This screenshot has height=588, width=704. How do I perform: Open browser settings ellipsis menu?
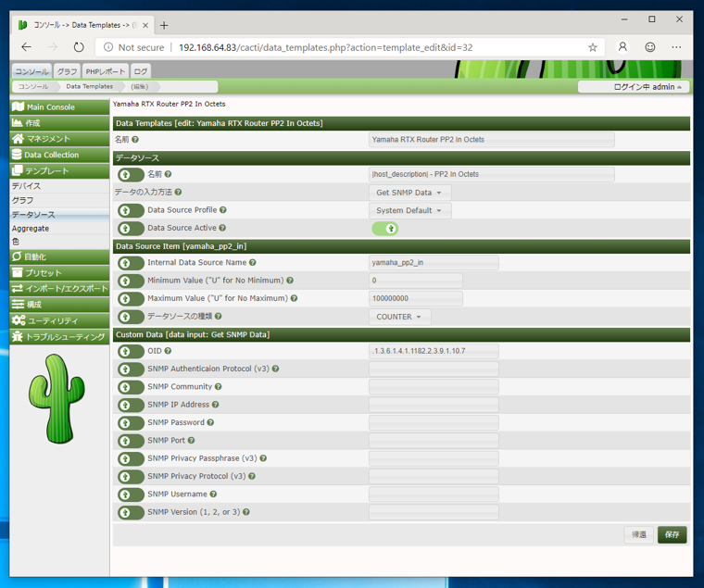676,47
